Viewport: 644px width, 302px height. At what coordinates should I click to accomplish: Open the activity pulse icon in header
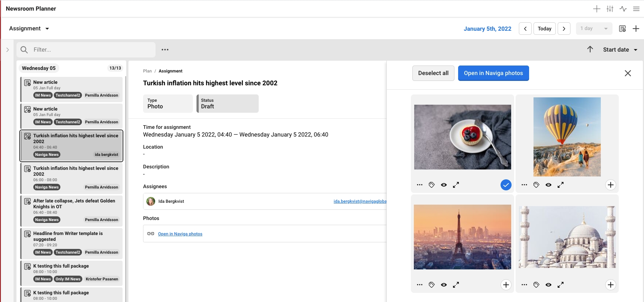[x=623, y=9]
